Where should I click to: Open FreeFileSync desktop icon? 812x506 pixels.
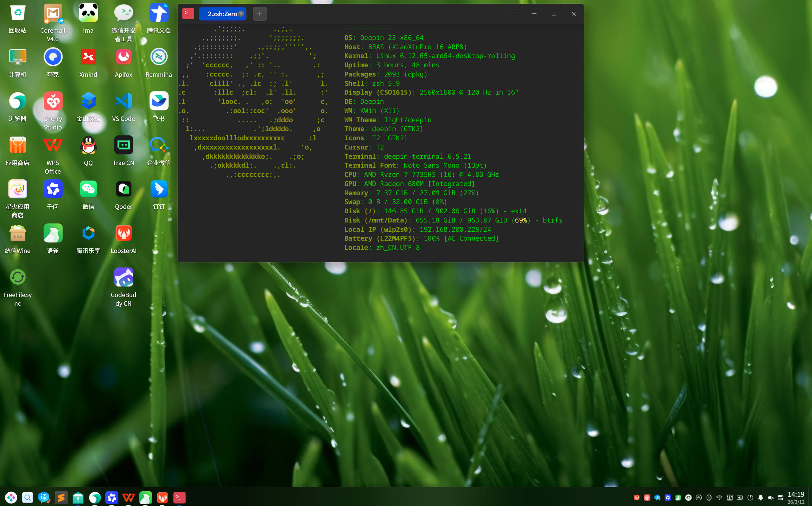(x=18, y=277)
